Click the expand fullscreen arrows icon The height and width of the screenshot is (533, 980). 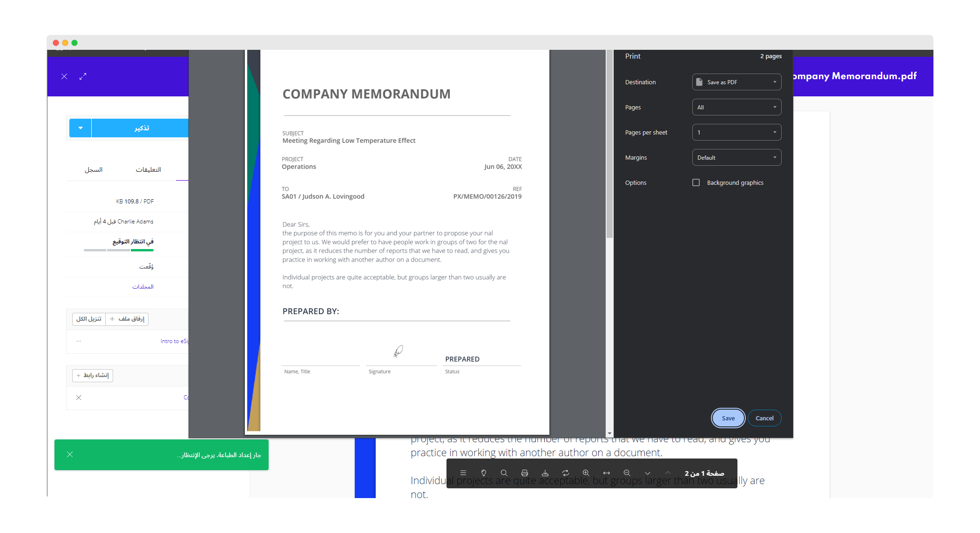[83, 76]
